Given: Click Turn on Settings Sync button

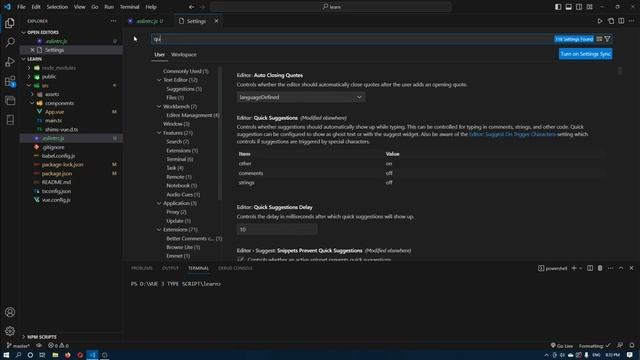Looking at the screenshot, I should coord(585,54).
